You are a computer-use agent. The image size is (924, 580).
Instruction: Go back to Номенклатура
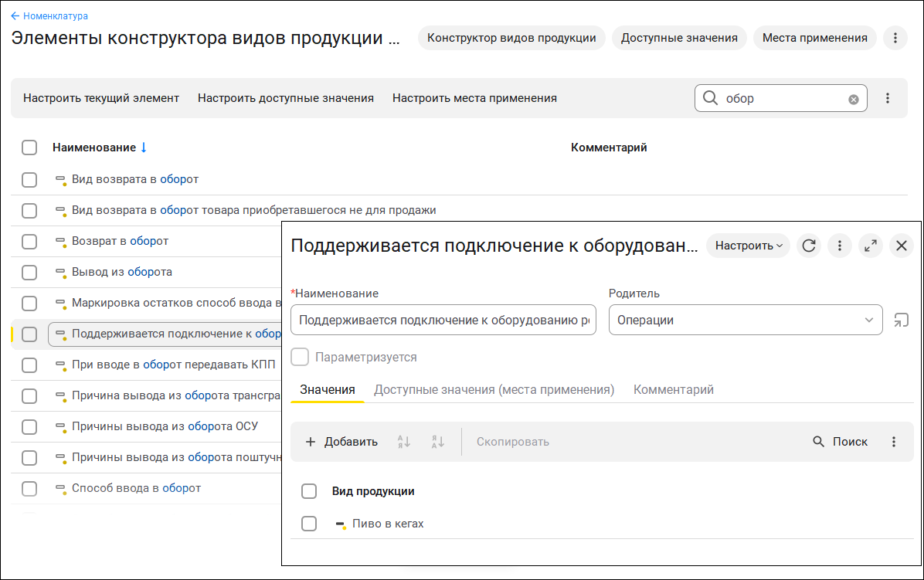(x=49, y=15)
